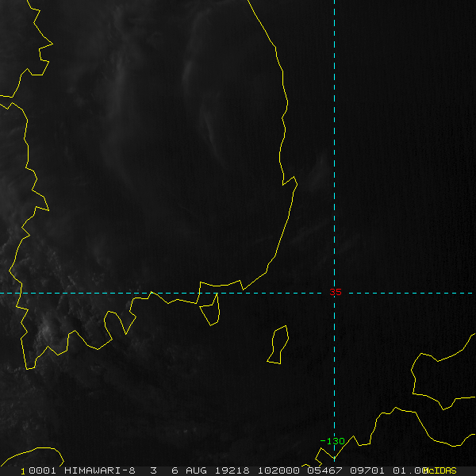
Task: Select the "0001" frame number text
Action: 42,470
